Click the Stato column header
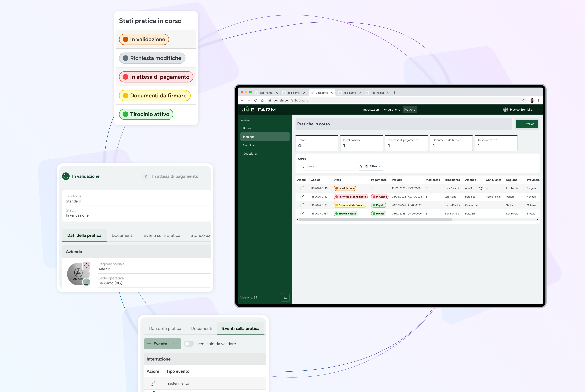 [x=337, y=180]
